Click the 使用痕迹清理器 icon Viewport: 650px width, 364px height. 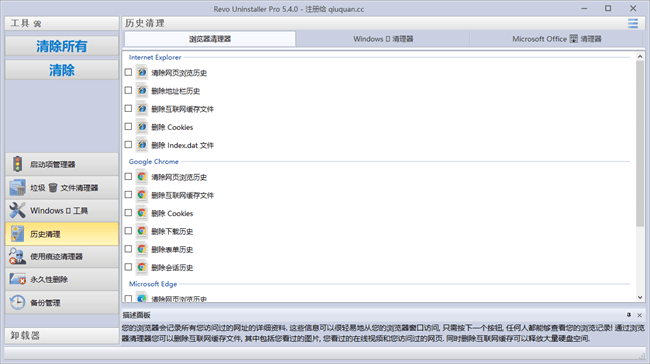coord(17,257)
